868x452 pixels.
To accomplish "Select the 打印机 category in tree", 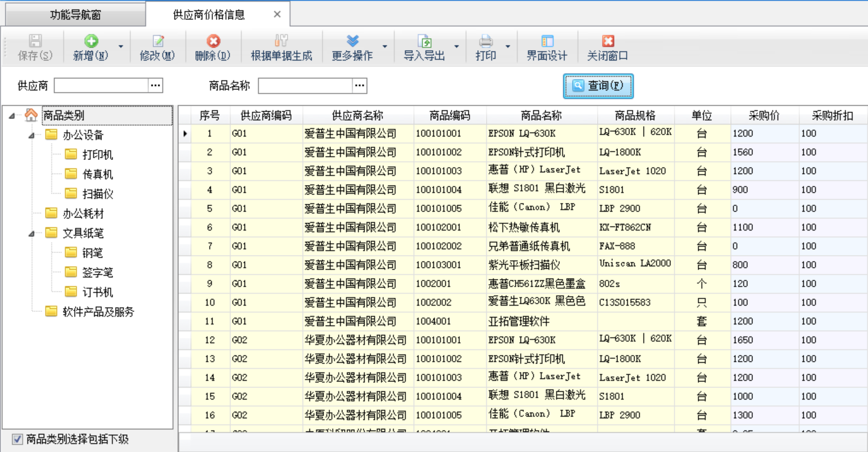I will coord(97,155).
